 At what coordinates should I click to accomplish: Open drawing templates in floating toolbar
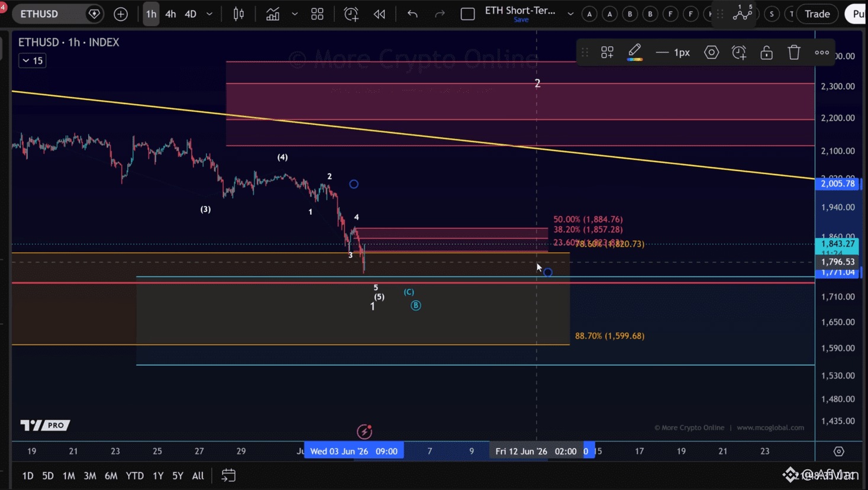[607, 53]
